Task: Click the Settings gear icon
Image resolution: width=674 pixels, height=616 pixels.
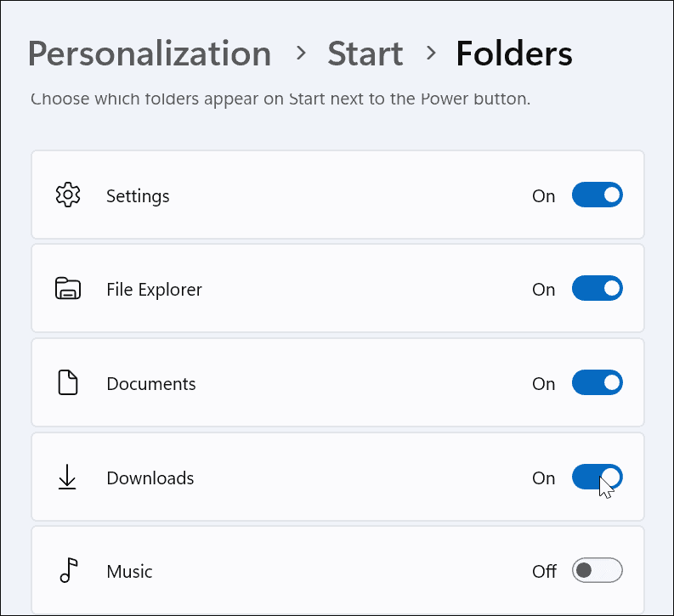Action: 67,195
